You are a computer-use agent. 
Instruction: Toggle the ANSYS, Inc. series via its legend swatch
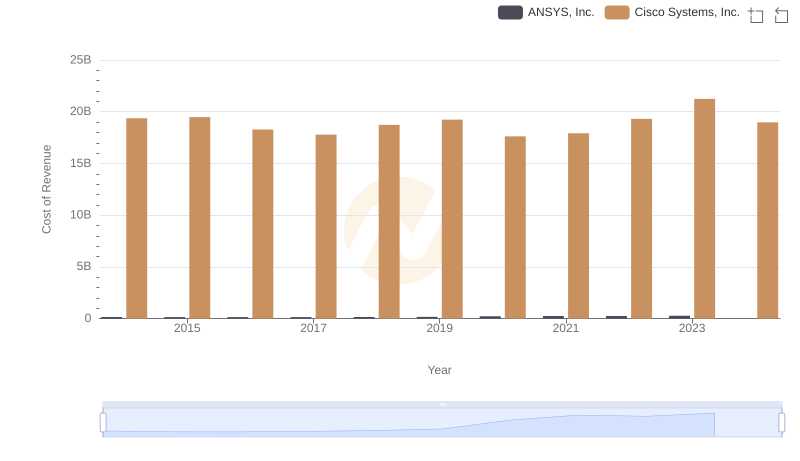[510, 13]
